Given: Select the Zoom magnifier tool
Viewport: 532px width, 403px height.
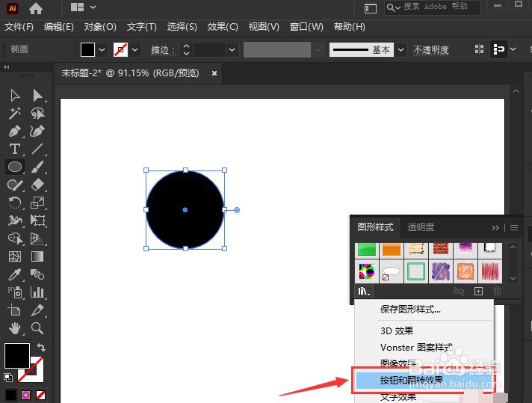Looking at the screenshot, I should pyautogui.click(x=37, y=328).
